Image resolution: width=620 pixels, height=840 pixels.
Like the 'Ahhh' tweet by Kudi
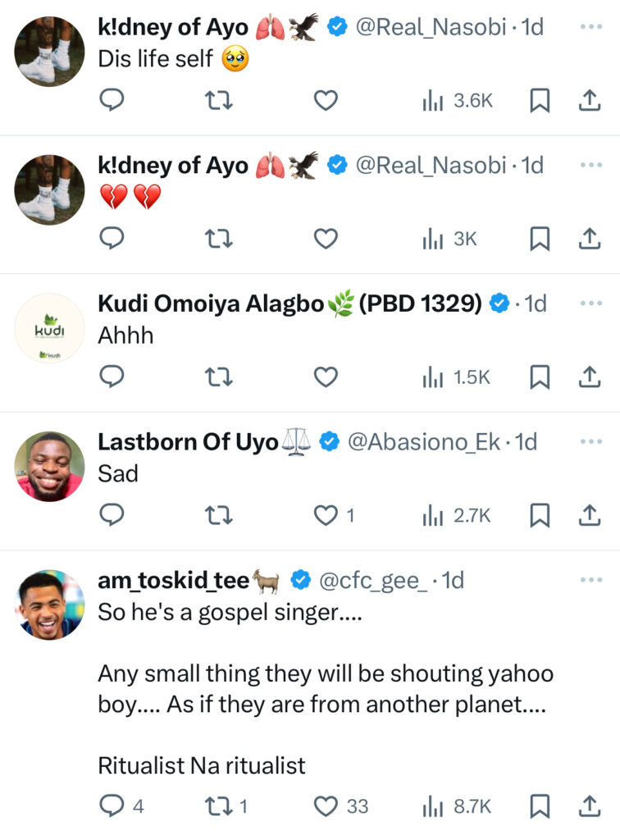(x=326, y=377)
